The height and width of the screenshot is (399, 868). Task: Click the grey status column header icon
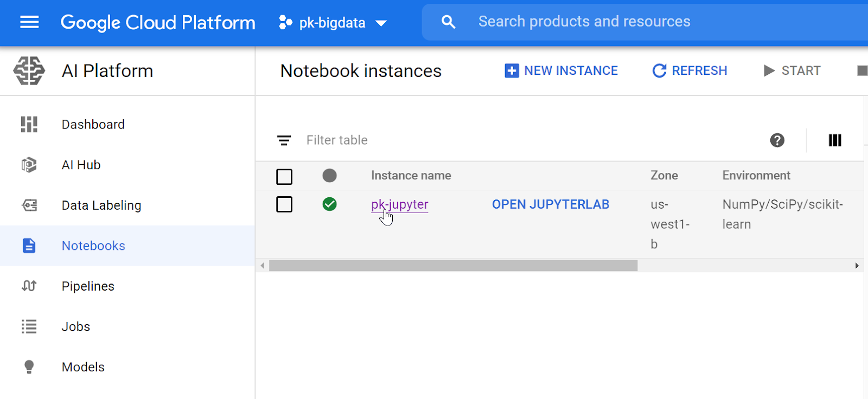(329, 176)
